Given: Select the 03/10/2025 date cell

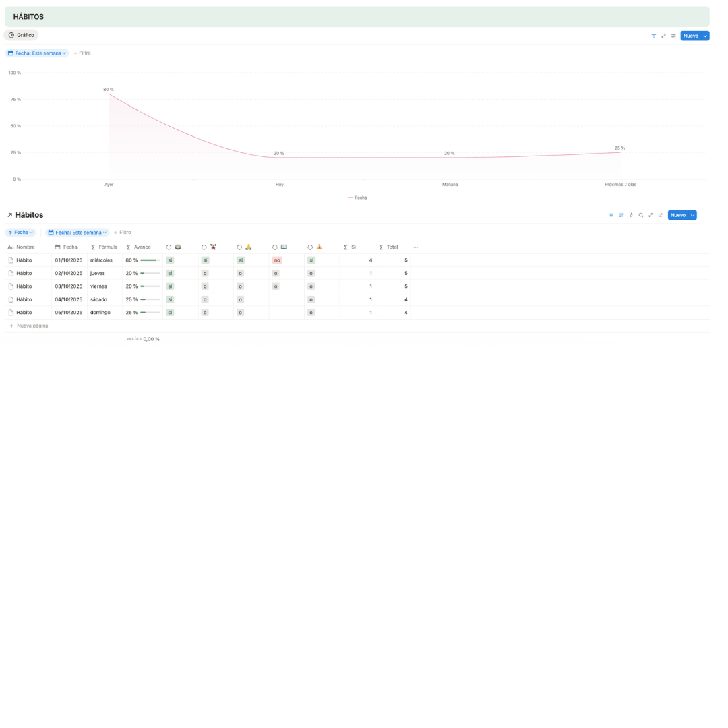Looking at the screenshot, I should click(x=69, y=286).
